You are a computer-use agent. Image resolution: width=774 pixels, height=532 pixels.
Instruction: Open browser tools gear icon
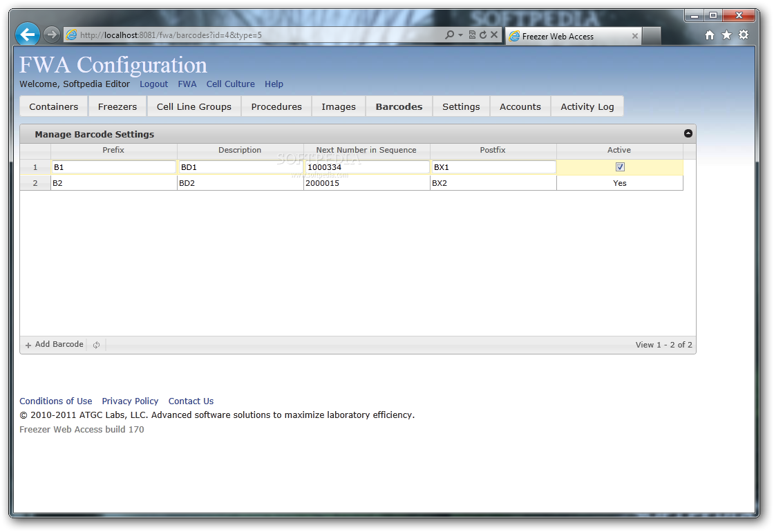click(744, 35)
